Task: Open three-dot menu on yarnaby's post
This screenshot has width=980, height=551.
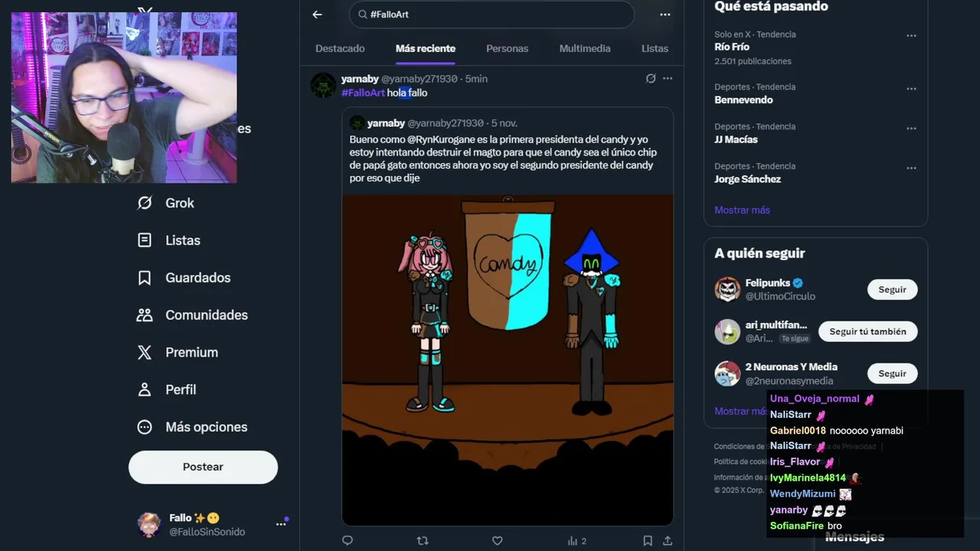Action: [x=668, y=78]
